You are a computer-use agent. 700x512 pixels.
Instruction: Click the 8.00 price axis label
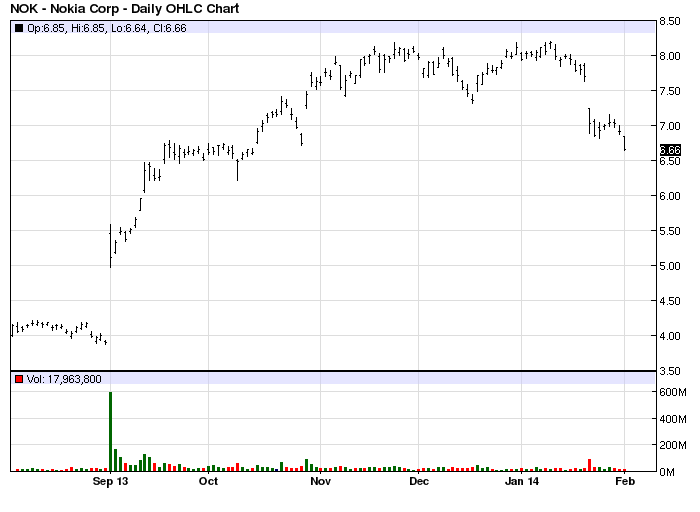[670, 56]
